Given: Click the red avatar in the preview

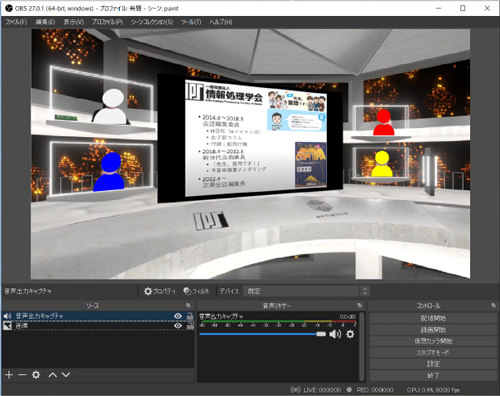Looking at the screenshot, I should coord(384,122).
